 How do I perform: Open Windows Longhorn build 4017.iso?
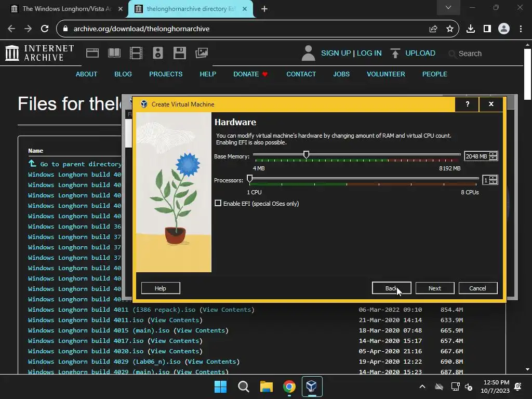[x=86, y=341]
